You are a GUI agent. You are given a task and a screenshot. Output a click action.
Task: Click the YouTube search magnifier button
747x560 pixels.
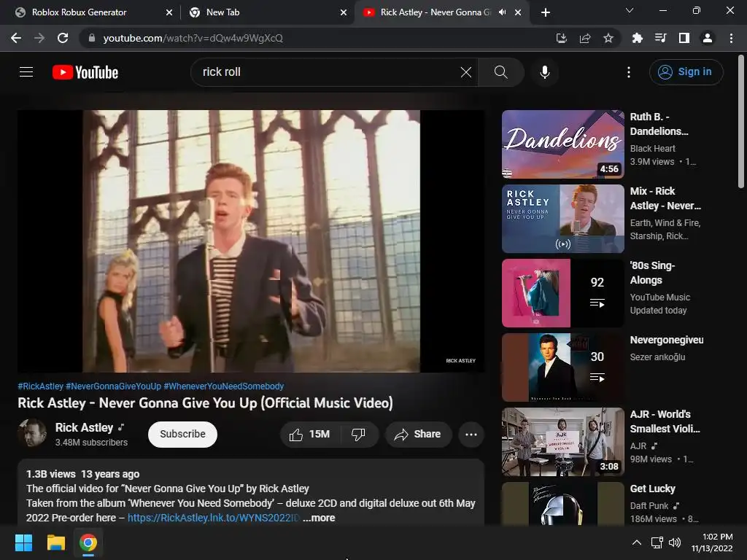pos(500,72)
